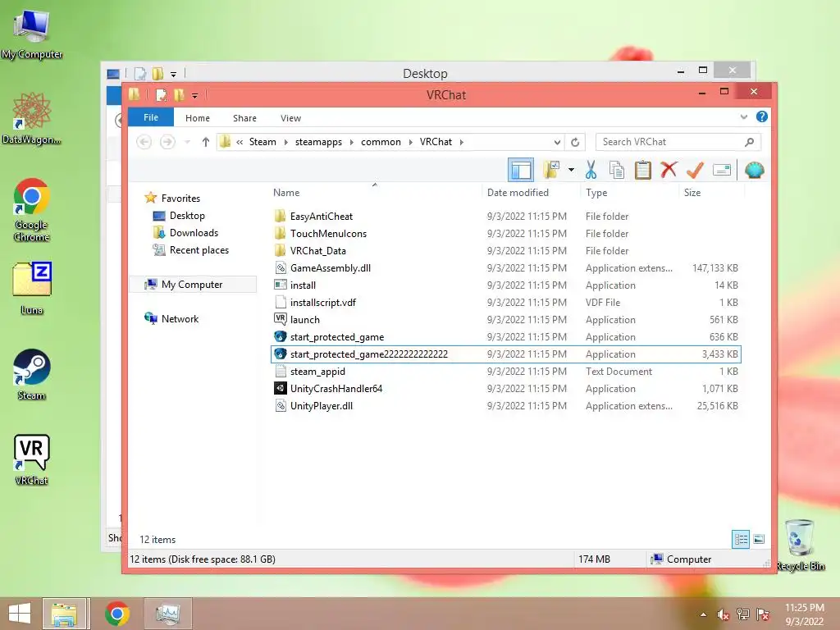Open the Steam desktop shortcut
This screenshot has height=630, width=840.
32,374
